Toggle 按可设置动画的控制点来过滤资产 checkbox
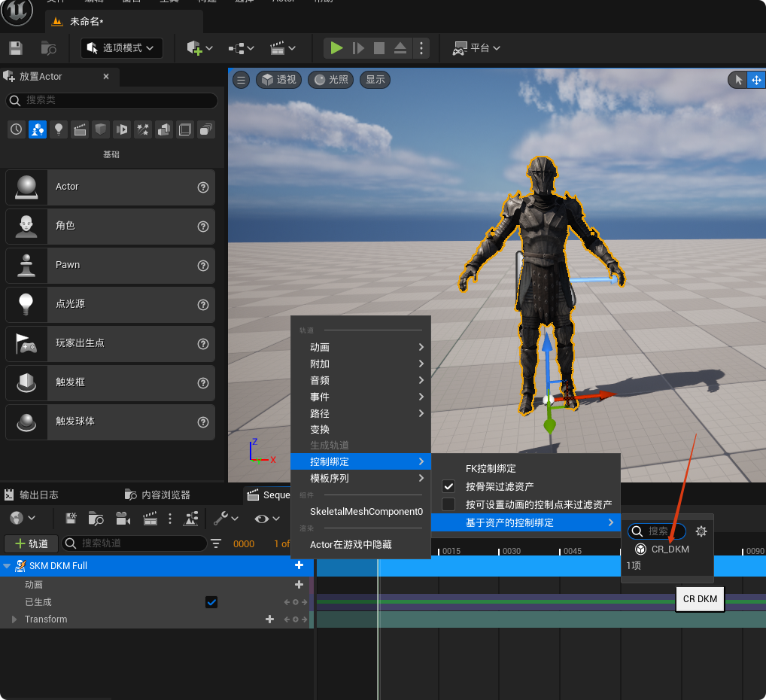This screenshot has height=700, width=766. tap(448, 504)
